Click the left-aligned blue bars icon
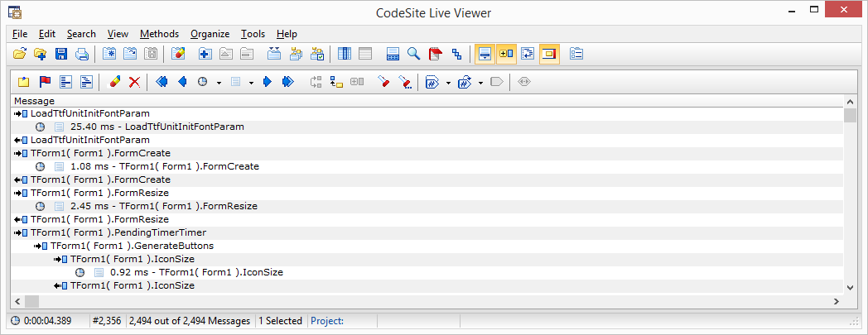The height and width of the screenshot is (335, 868). [x=66, y=82]
